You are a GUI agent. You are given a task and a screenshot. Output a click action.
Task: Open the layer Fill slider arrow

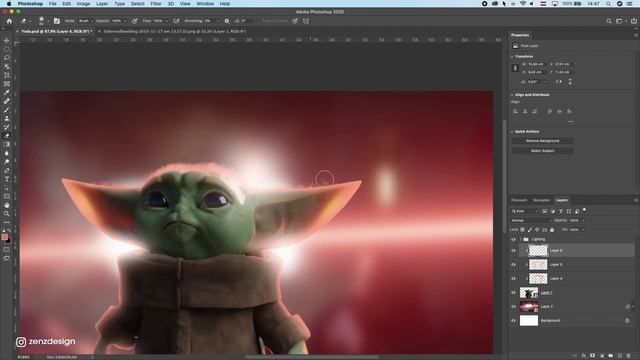[583, 230]
